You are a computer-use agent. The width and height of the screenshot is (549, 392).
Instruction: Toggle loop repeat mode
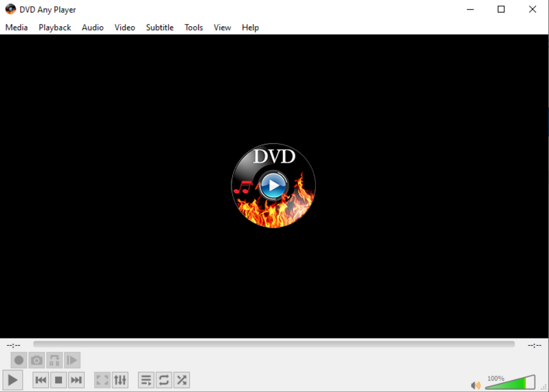coord(164,379)
